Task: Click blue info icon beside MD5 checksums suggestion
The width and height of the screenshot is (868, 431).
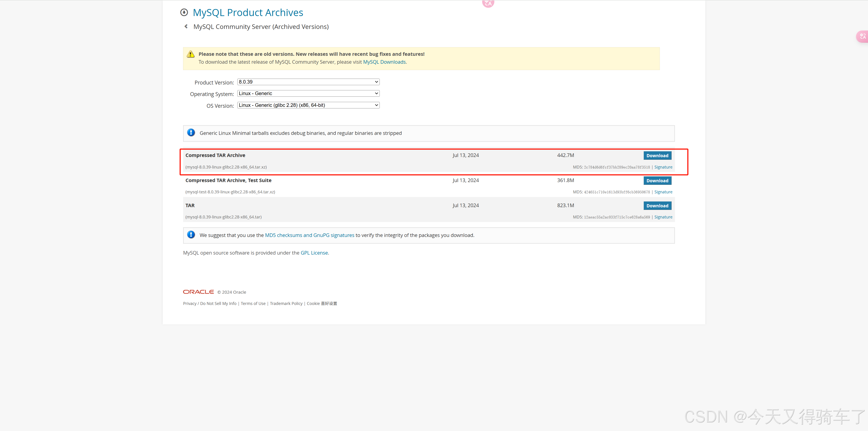Action: point(191,235)
